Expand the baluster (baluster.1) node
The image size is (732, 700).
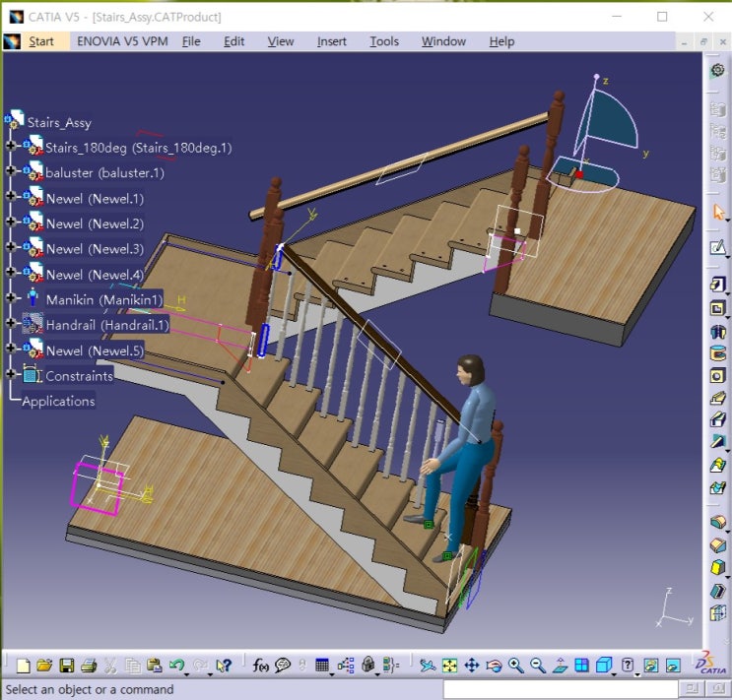tap(10, 170)
